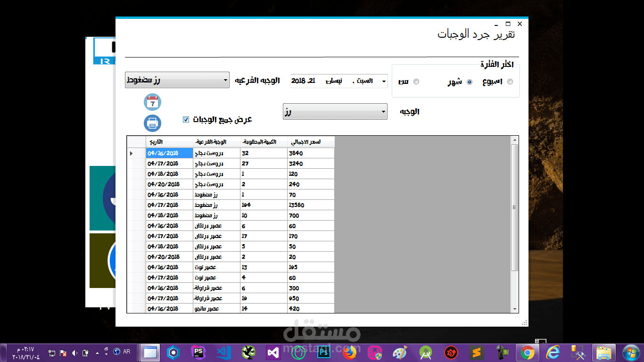644x362 pixels.
Task: Toggle the عرض جميع الوجبات checkbox
Action: coord(186,120)
